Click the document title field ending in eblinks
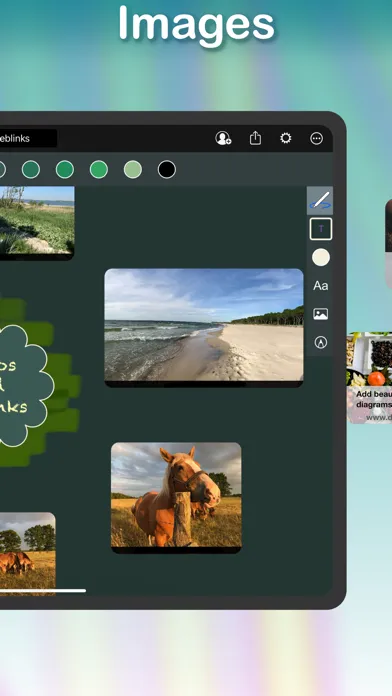392x696 pixels. pyautogui.click(x=28, y=138)
